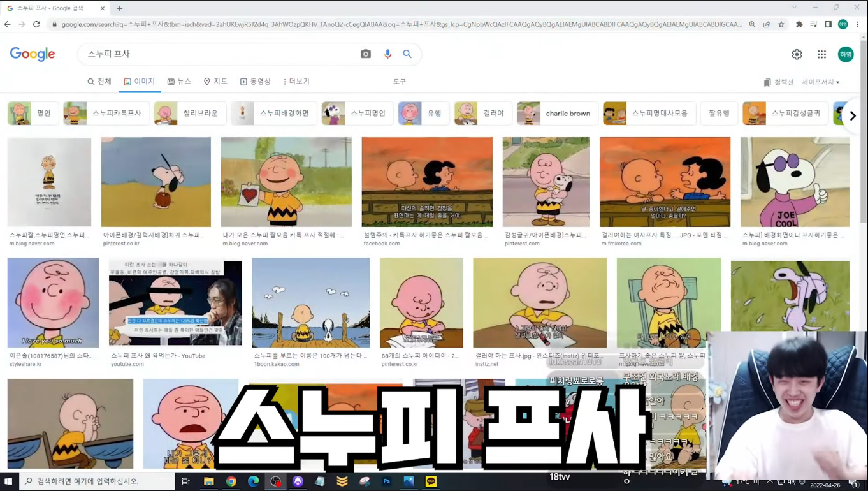868x491 pixels.
Task: Open the Windows Start menu
Action: tap(9, 481)
